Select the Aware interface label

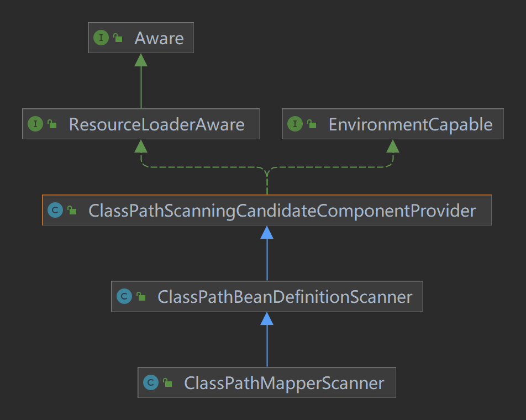coord(159,38)
